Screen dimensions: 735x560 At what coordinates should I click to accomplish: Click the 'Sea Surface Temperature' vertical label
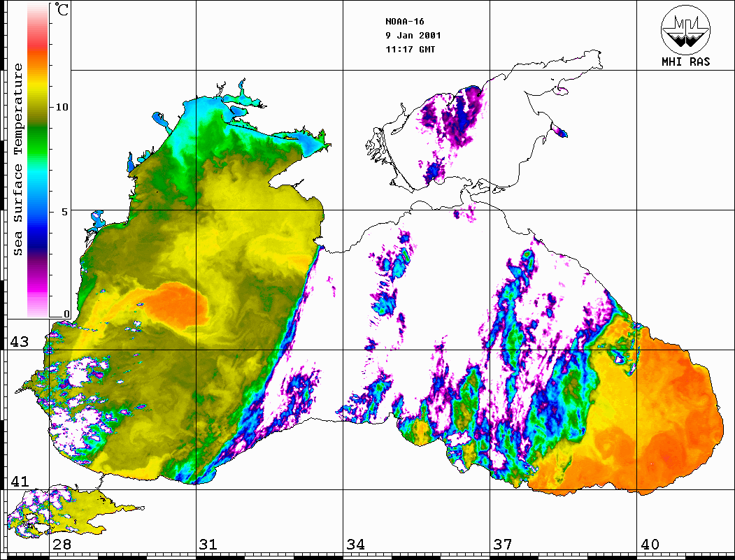(x=18, y=159)
